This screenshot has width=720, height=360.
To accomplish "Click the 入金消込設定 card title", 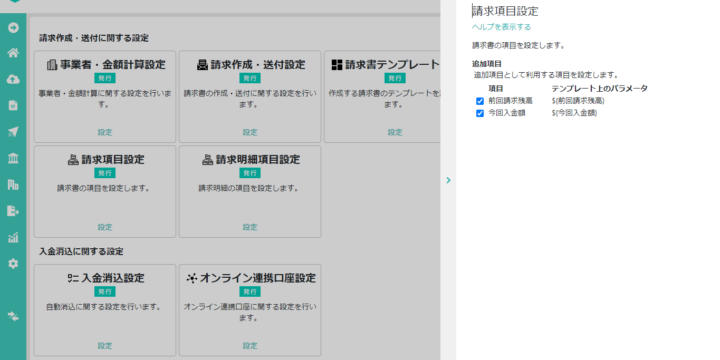I will click(113, 278).
